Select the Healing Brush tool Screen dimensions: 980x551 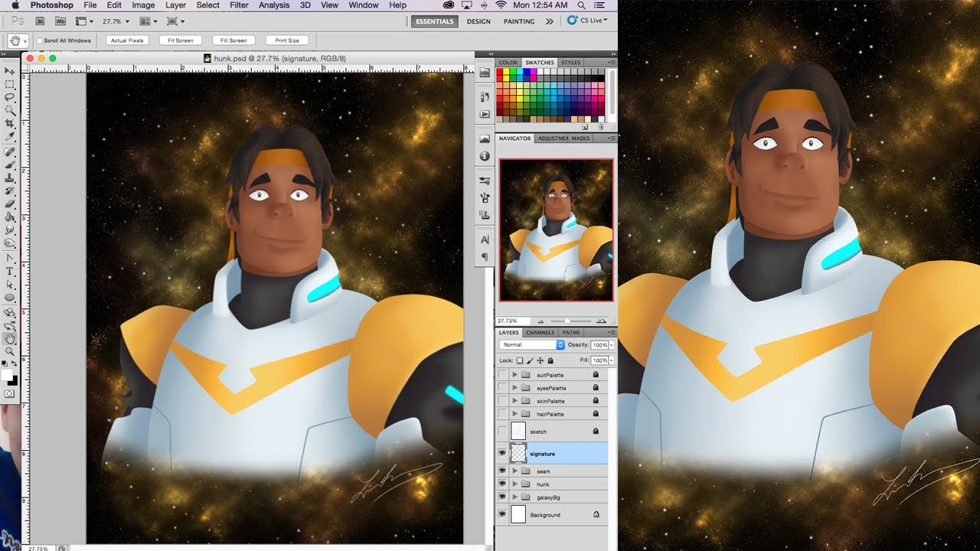10,152
